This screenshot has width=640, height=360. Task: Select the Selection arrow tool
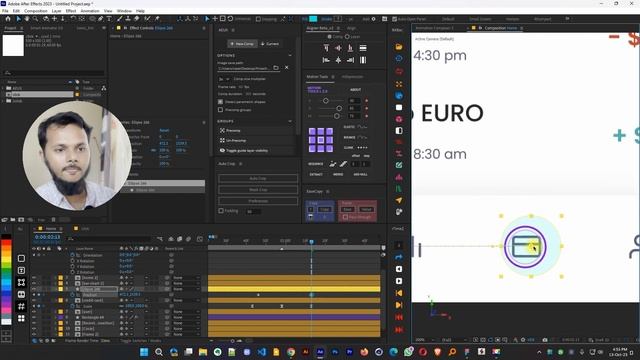click(18, 19)
